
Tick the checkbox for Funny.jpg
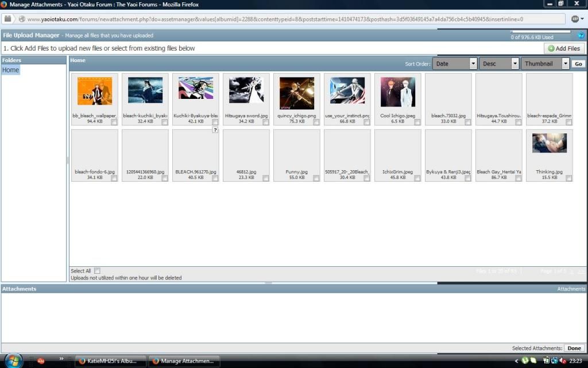tap(316, 178)
